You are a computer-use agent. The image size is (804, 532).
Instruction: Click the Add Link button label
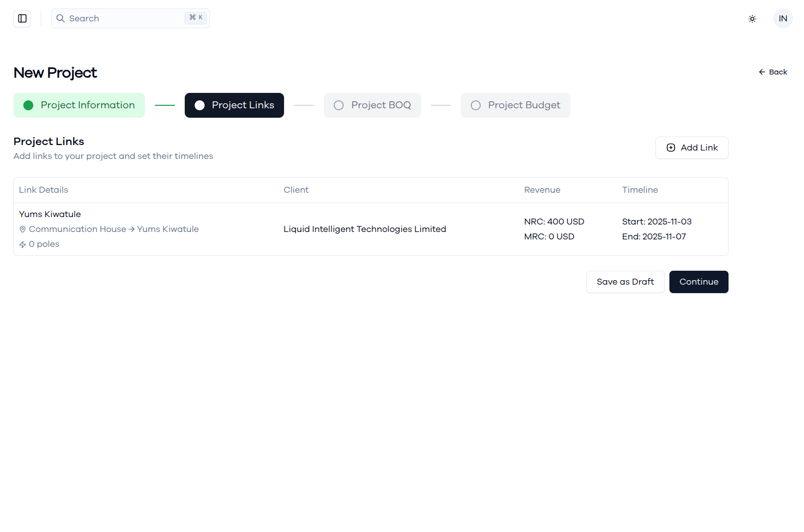(699, 148)
